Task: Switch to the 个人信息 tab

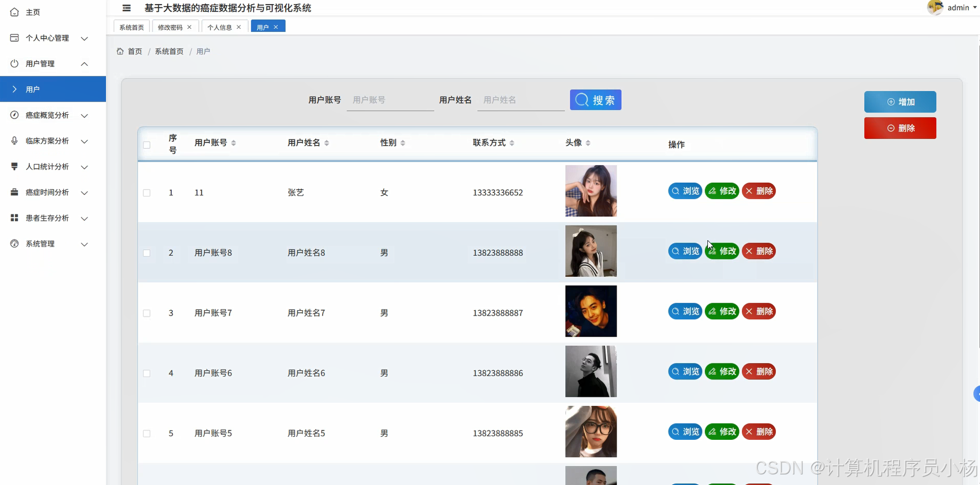Action: point(219,27)
